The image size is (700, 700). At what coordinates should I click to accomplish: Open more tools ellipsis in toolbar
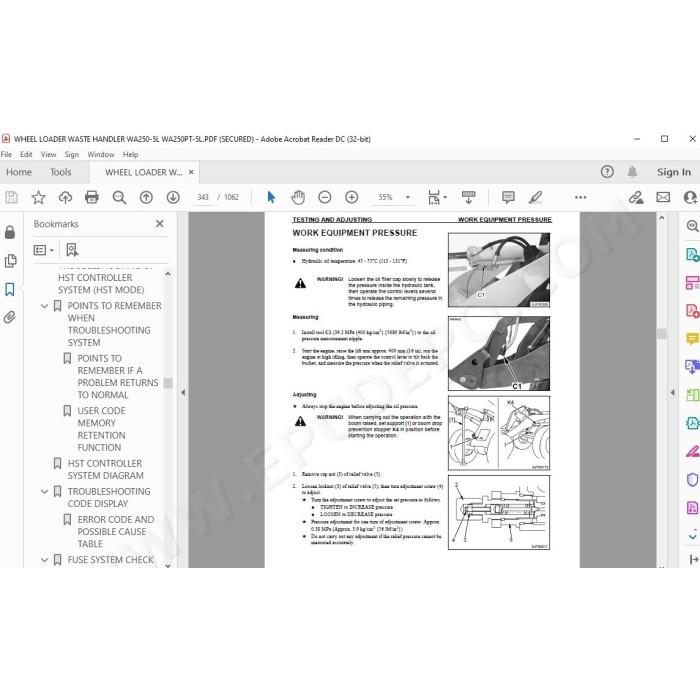(x=580, y=197)
